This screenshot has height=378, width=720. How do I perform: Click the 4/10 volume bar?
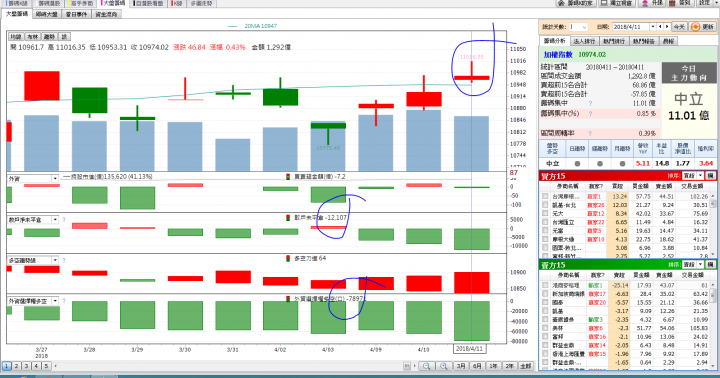click(423, 141)
